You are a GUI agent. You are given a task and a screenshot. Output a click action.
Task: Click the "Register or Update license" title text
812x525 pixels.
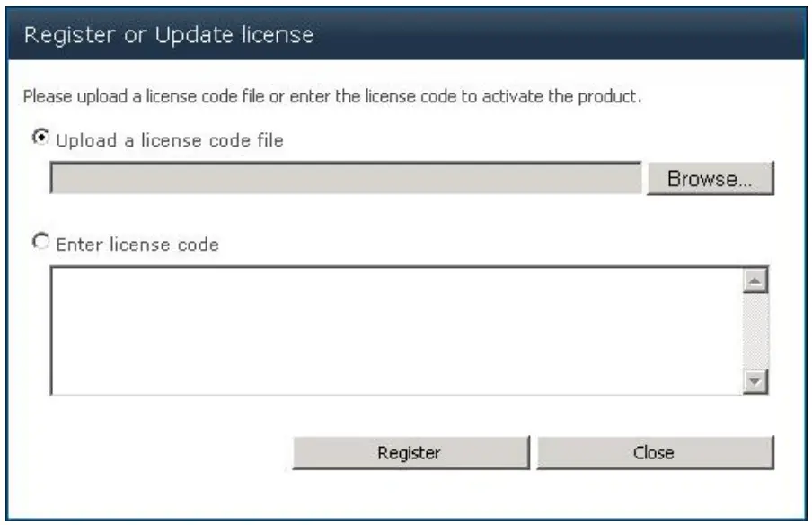(x=167, y=37)
